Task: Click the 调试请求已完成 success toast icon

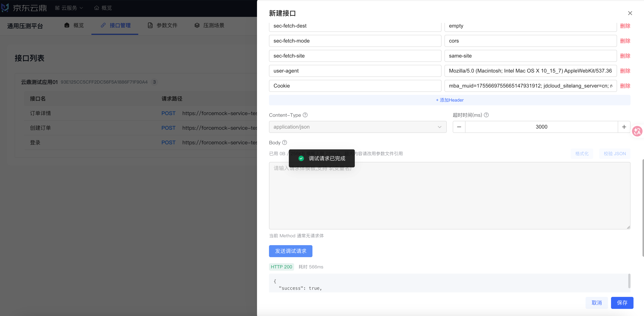Action: pos(301,158)
